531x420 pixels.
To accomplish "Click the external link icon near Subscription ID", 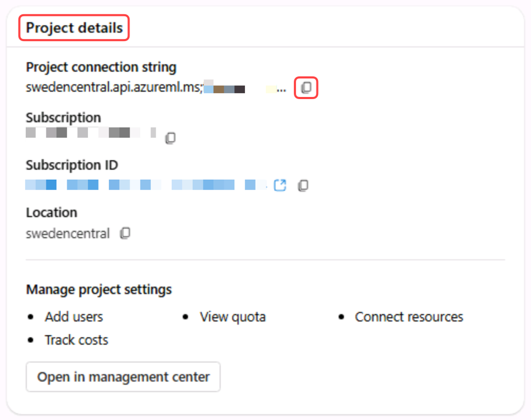I will [280, 185].
